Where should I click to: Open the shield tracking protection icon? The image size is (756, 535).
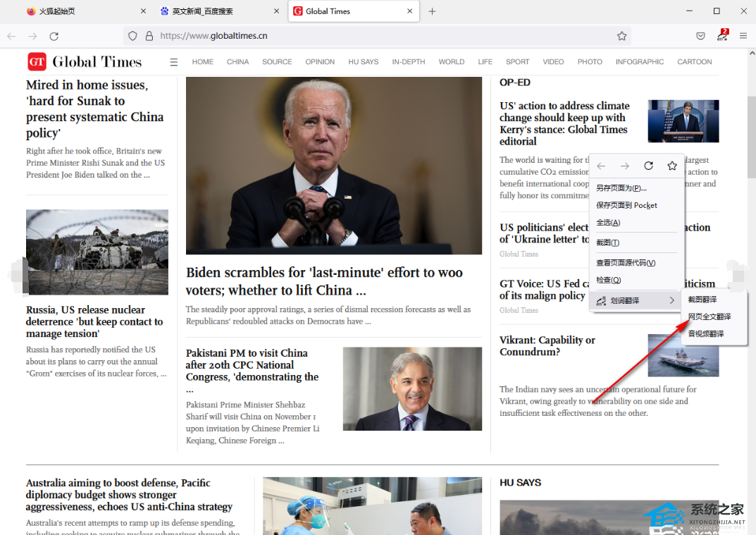(132, 36)
